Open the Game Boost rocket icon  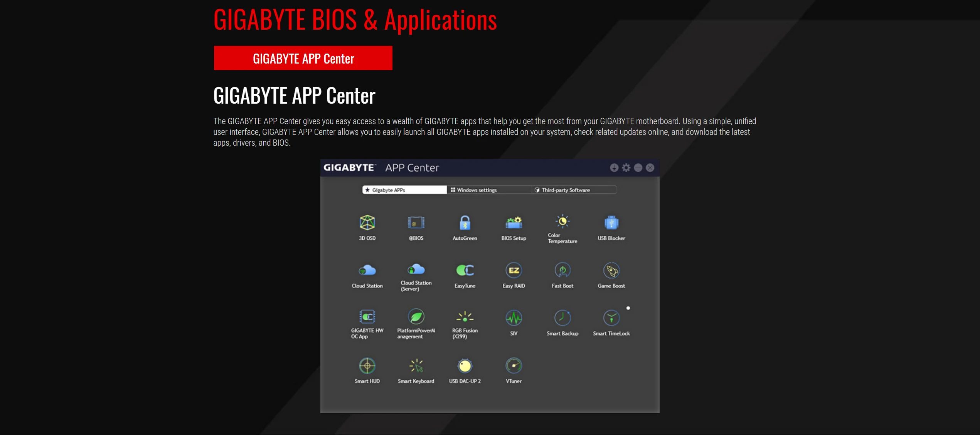coord(611,270)
